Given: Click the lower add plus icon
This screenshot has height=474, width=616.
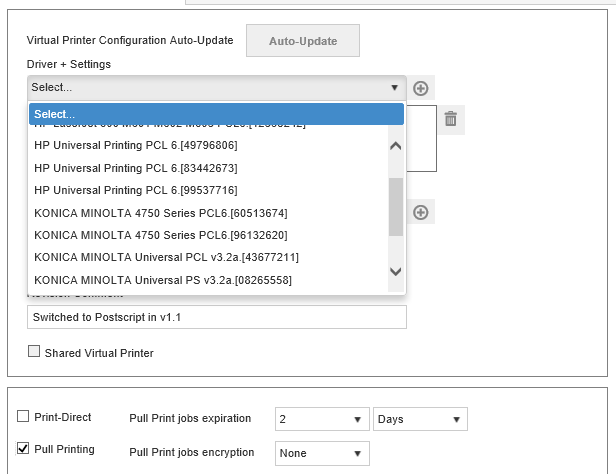Looking at the screenshot, I should point(421,212).
